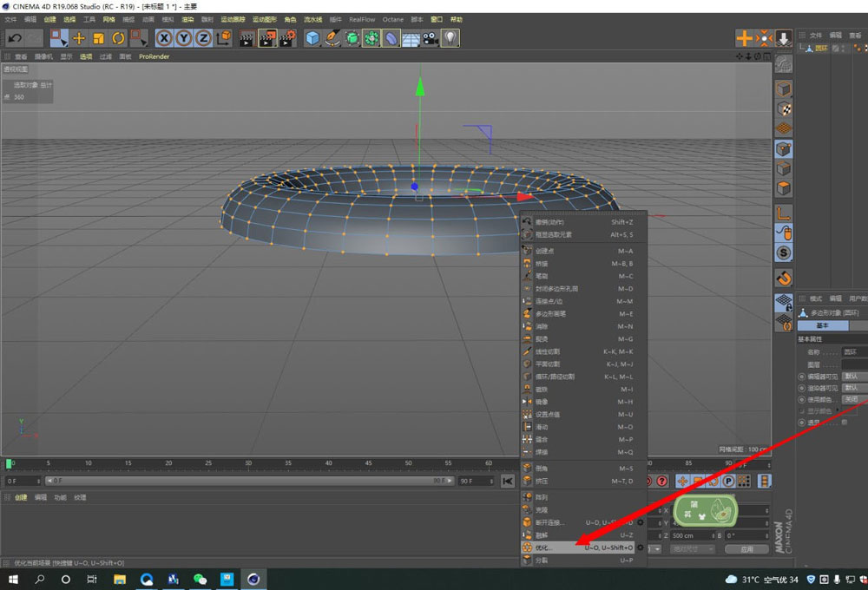
Task: Click the Camera object icon
Action: [431, 38]
